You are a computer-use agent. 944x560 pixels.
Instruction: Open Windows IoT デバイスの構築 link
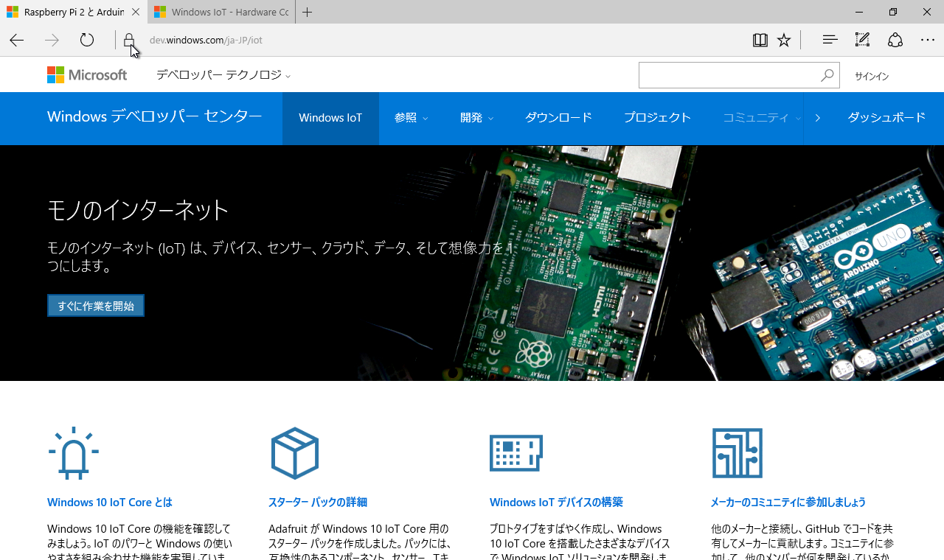[x=556, y=503]
